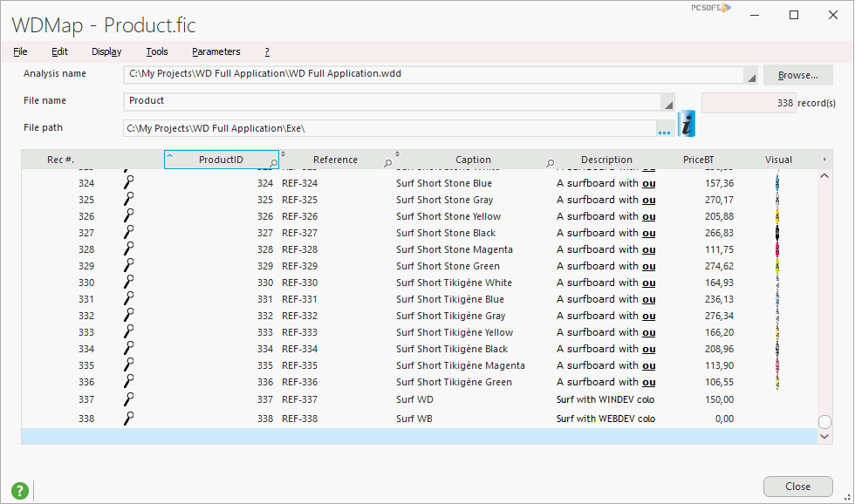The width and height of the screenshot is (855, 504).
Task: Click magnifier icon for record 338
Action: click(x=129, y=418)
